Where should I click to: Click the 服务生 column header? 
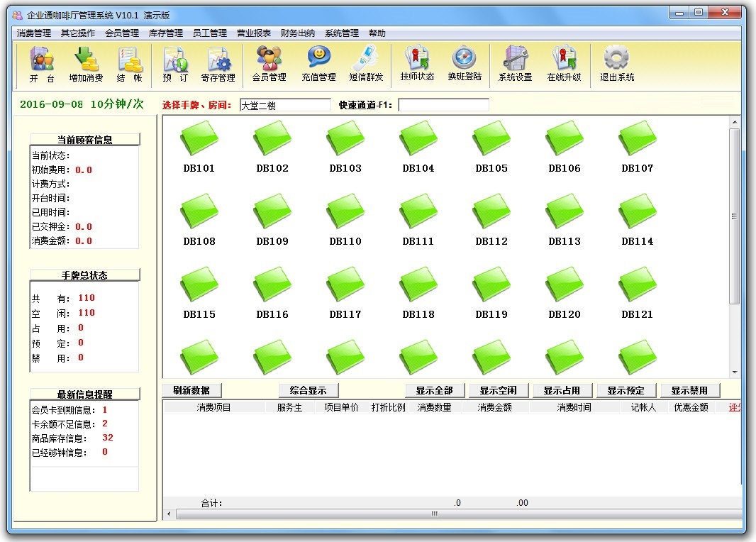pyautogui.click(x=289, y=407)
